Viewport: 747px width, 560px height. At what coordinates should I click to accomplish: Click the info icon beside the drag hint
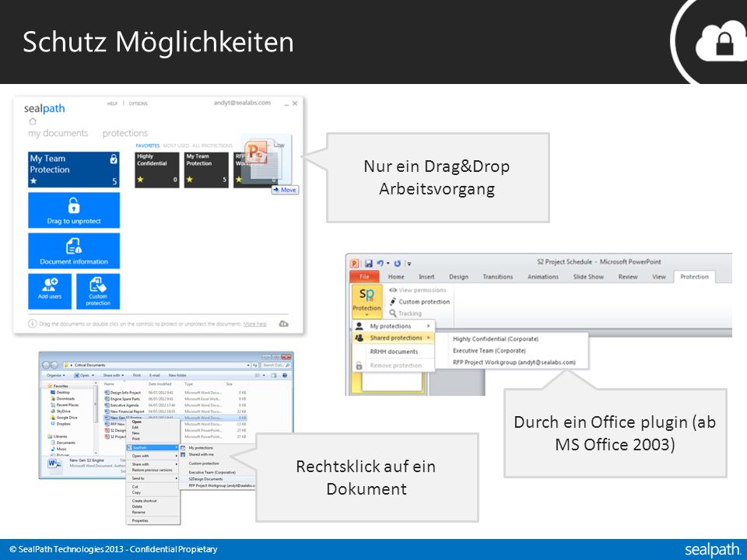click(x=33, y=324)
